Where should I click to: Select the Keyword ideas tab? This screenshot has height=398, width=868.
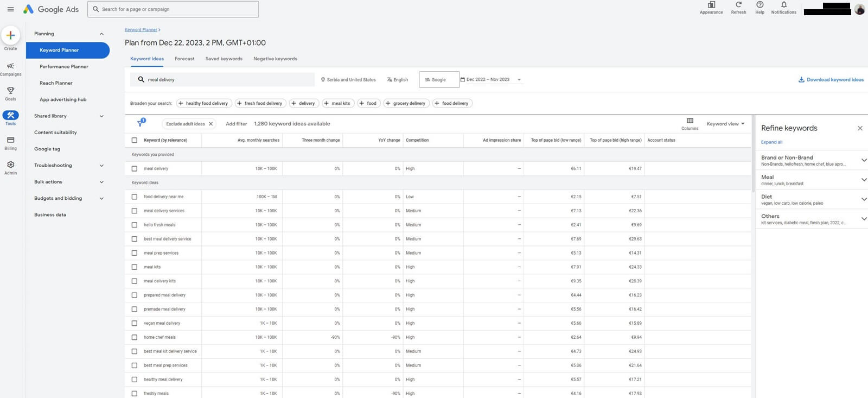[147, 59]
